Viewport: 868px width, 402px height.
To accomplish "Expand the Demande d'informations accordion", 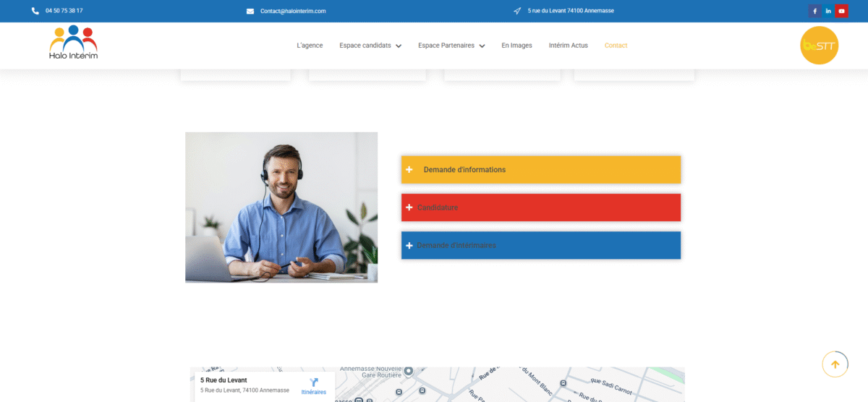I will point(541,169).
